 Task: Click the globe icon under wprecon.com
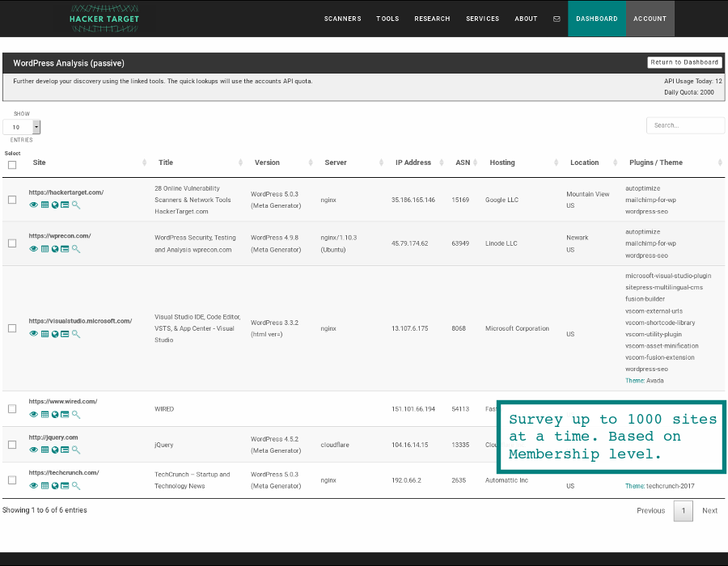click(55, 249)
